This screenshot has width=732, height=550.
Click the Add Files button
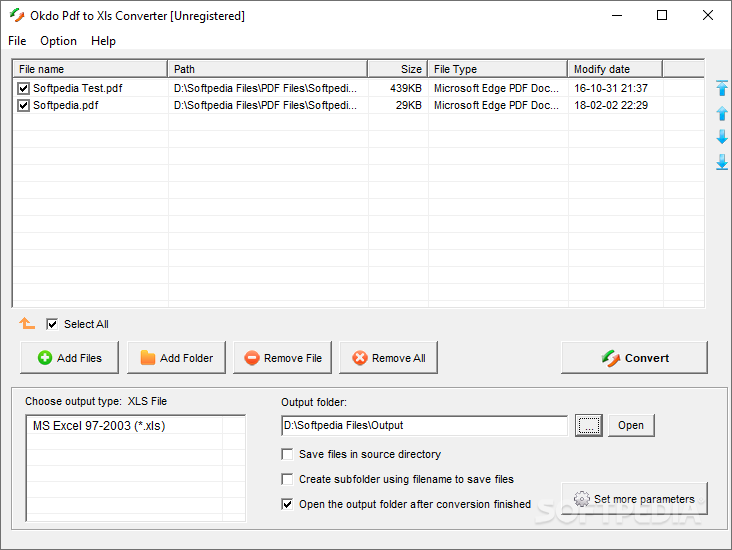tap(70, 358)
